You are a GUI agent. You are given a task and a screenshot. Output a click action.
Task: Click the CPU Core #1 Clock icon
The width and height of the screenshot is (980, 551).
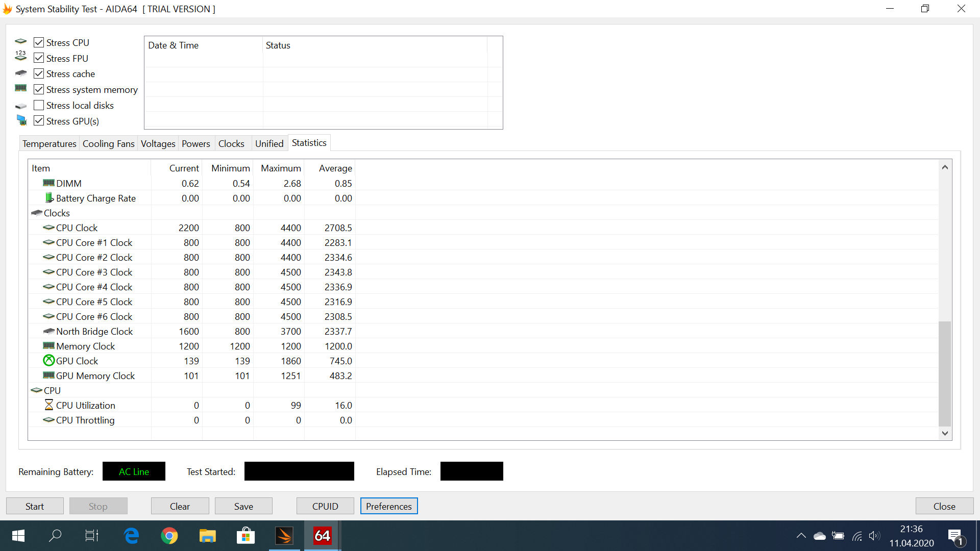[x=48, y=242]
